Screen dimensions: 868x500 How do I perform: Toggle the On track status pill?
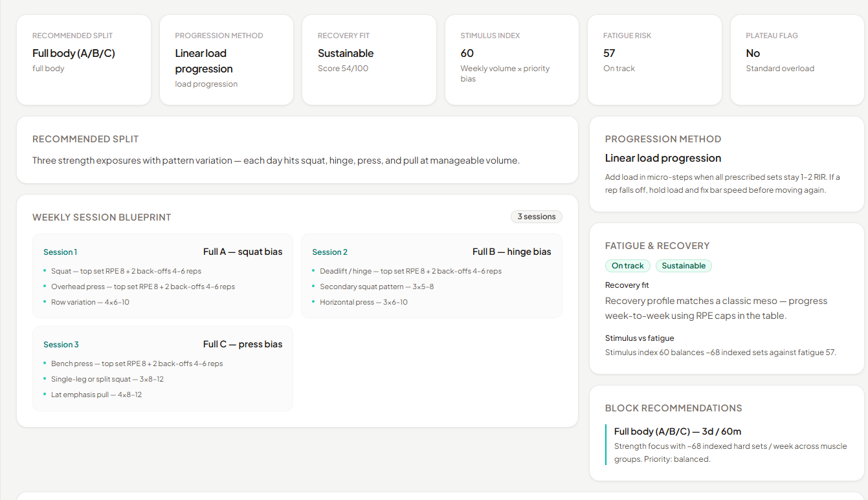click(627, 265)
